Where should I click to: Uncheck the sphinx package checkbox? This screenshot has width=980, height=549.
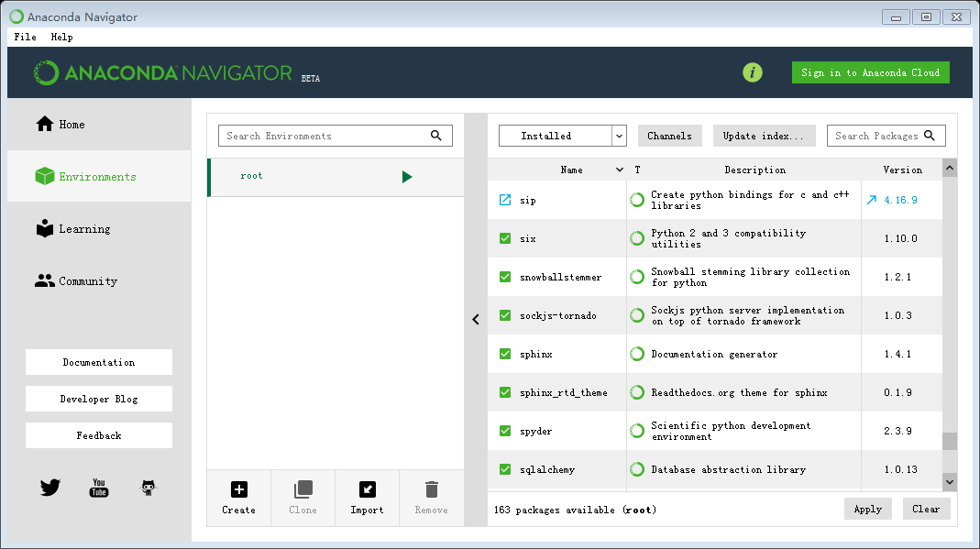pos(505,354)
